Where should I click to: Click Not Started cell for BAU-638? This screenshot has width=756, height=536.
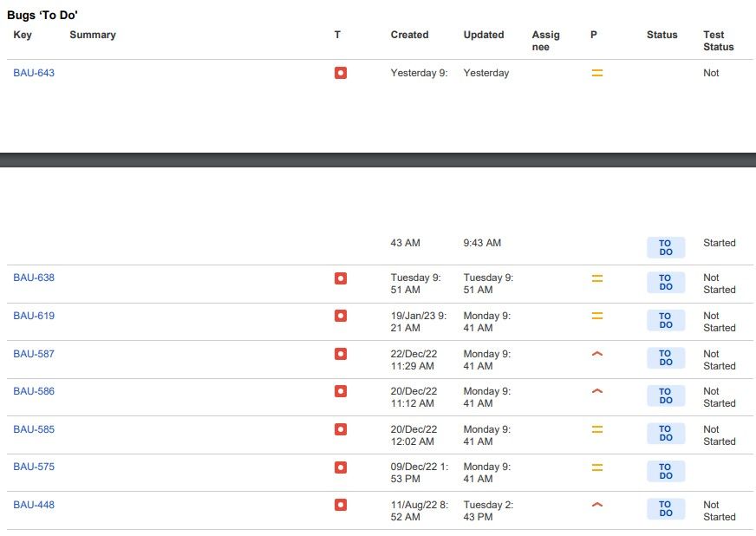[720, 284]
